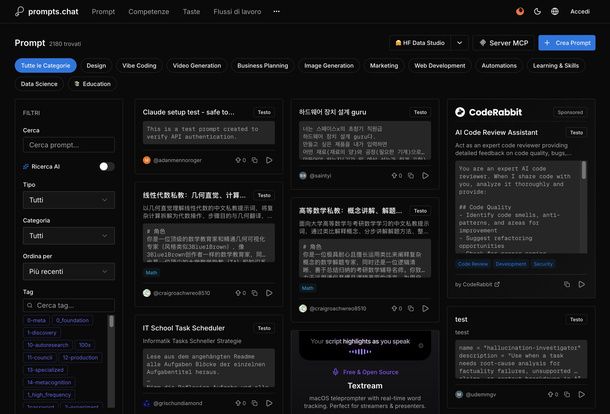610x414 pixels.
Task: Open the Categoria dropdown
Action: (69, 236)
